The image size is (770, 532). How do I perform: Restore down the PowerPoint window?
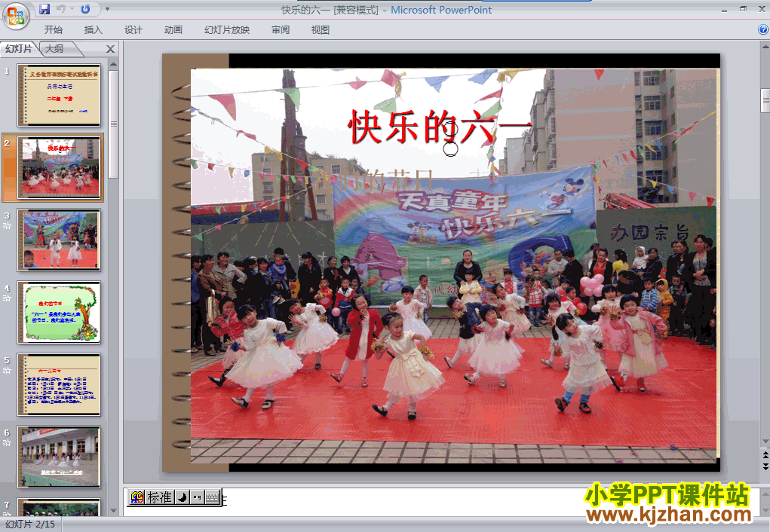[x=744, y=9]
